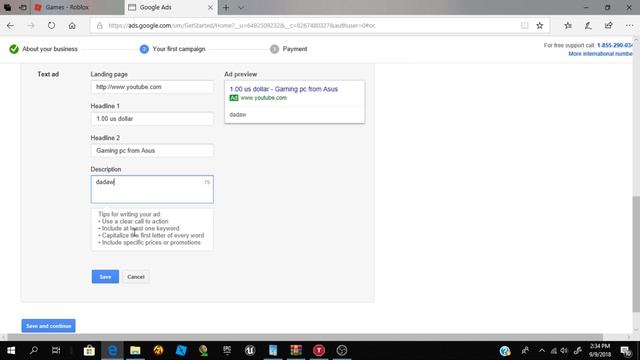Click the horizontal scrollbar at bottom
Viewport: 640px width, 360px height.
(304, 337)
